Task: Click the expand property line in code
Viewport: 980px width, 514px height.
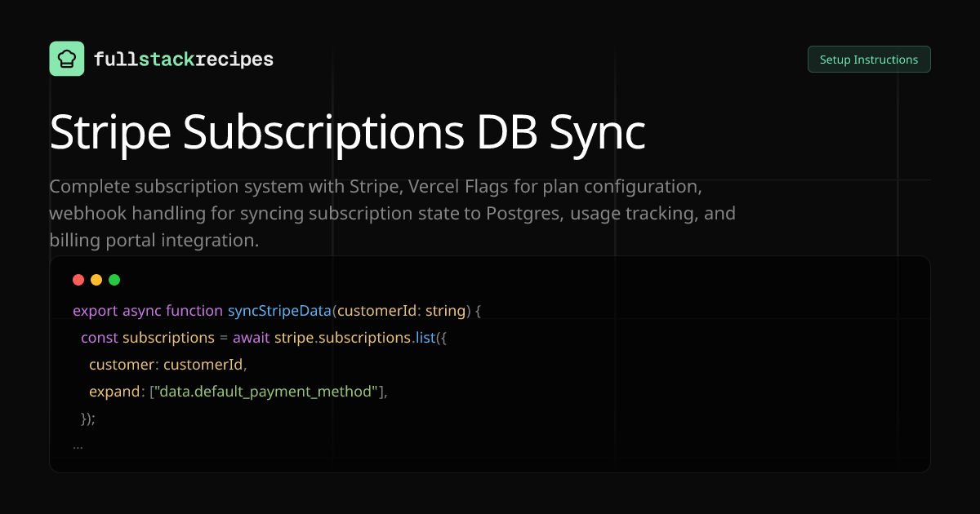Action: 237,392
